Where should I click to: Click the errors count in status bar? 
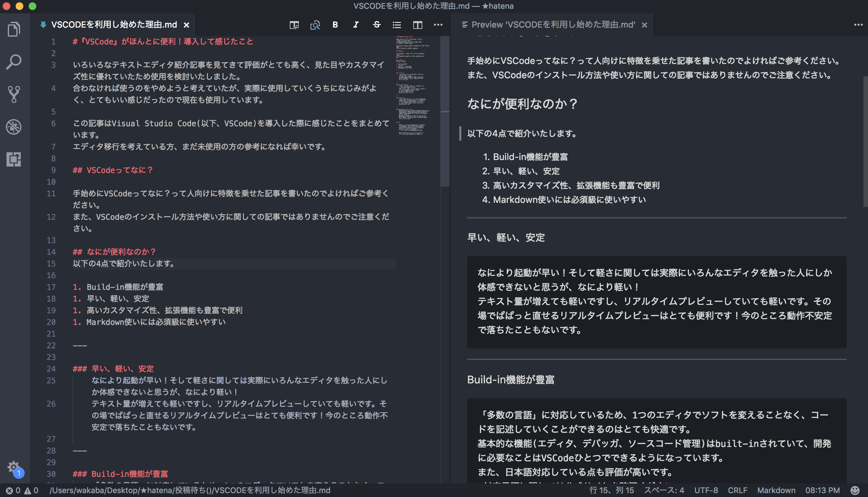pos(13,491)
